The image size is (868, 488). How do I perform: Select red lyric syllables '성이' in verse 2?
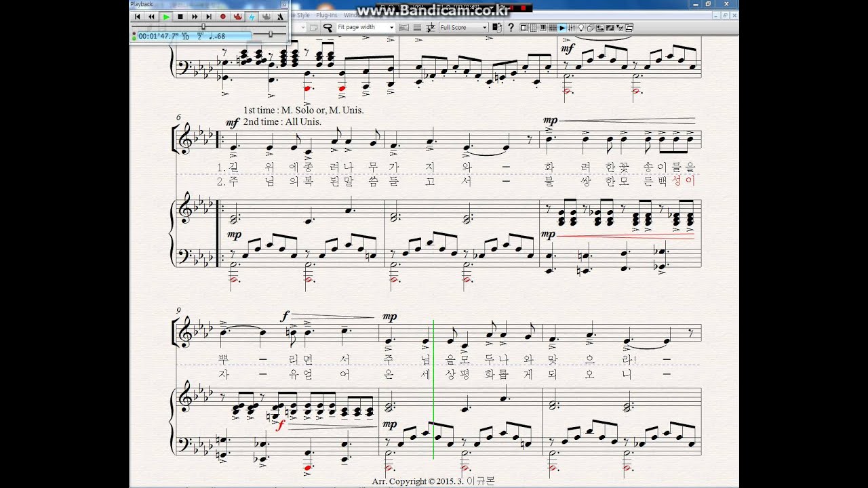coord(683,181)
